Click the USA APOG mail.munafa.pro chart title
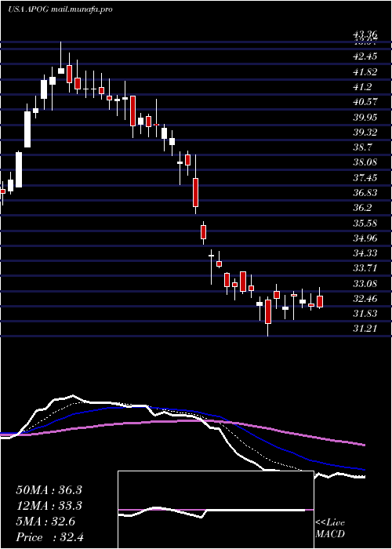 point(60,9)
